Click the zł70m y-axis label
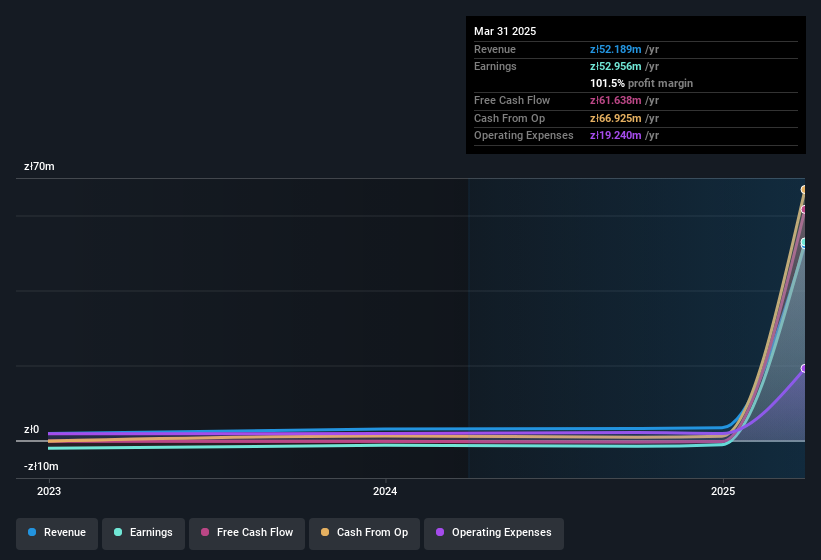The image size is (821, 560). tap(39, 166)
